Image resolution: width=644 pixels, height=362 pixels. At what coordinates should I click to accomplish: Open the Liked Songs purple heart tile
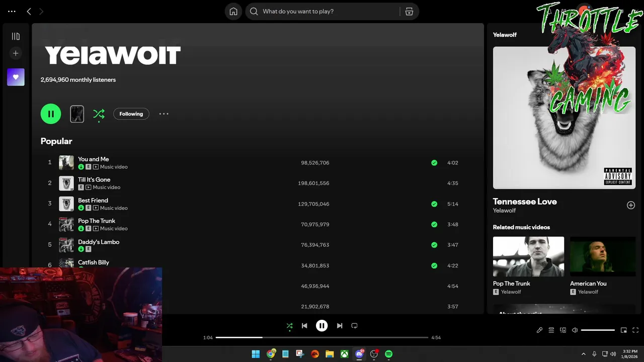pyautogui.click(x=16, y=77)
